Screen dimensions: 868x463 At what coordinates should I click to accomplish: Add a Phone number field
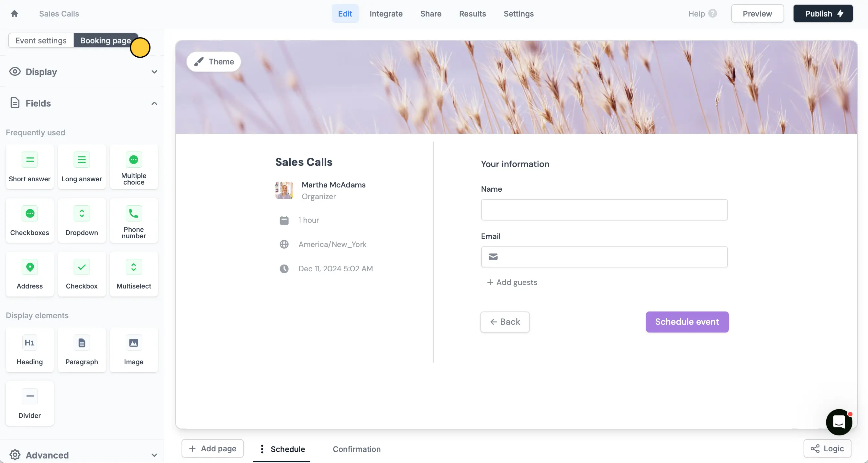[x=134, y=220]
